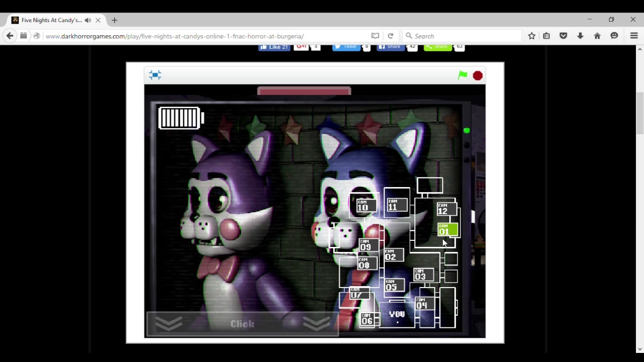The width and height of the screenshot is (644, 362).
Task: Switch to CAM 12 on map
Action: pos(446,209)
